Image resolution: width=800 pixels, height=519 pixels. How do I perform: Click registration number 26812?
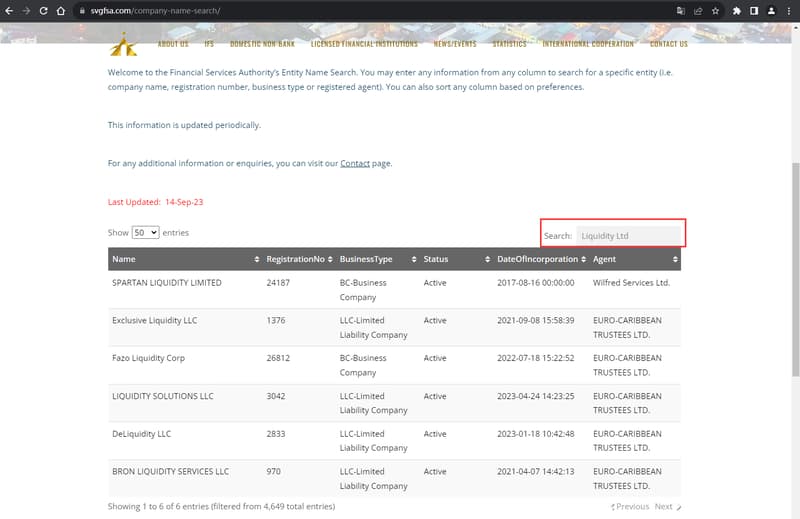coord(278,358)
